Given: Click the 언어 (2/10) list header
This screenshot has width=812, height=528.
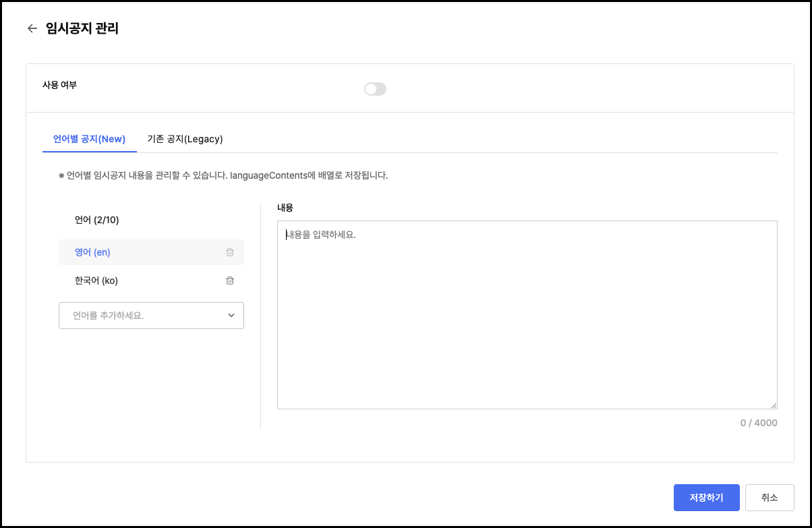Looking at the screenshot, I should (x=96, y=220).
